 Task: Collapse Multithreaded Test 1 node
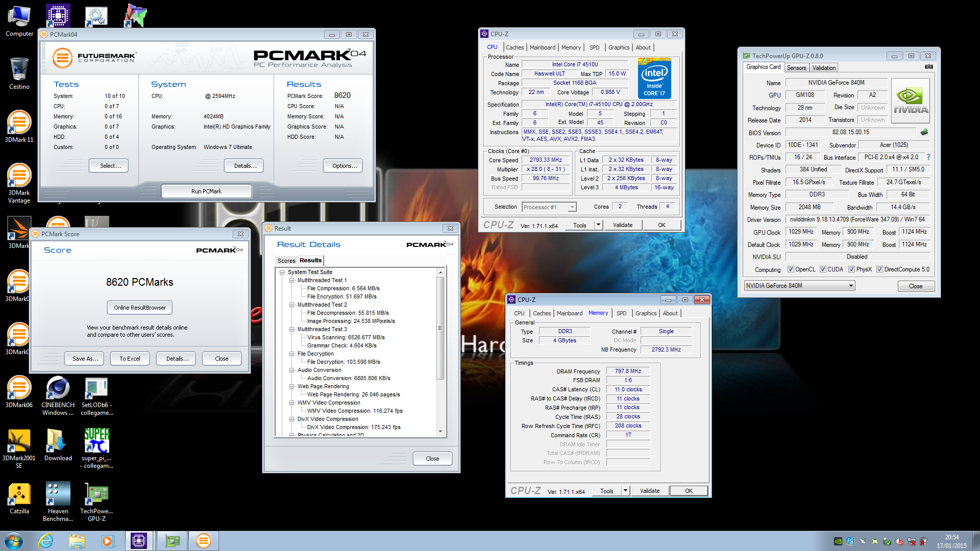(x=292, y=280)
